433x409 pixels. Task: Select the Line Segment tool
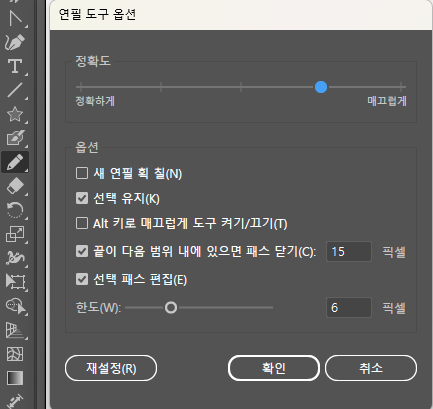pyautogui.click(x=15, y=90)
